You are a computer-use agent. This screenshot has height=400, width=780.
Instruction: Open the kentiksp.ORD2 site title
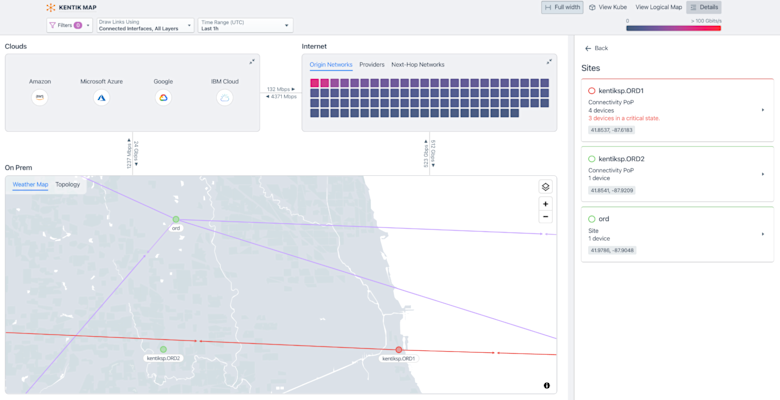pos(621,159)
